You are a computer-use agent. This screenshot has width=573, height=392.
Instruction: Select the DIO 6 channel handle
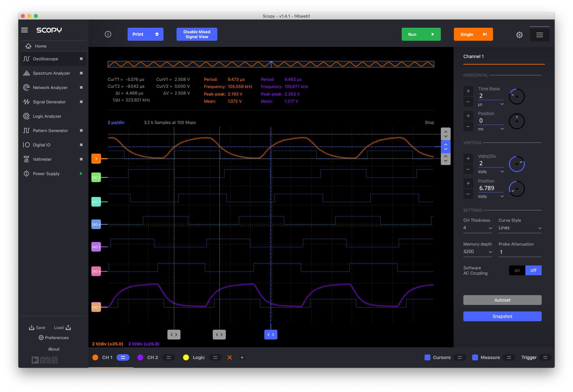pos(96,271)
